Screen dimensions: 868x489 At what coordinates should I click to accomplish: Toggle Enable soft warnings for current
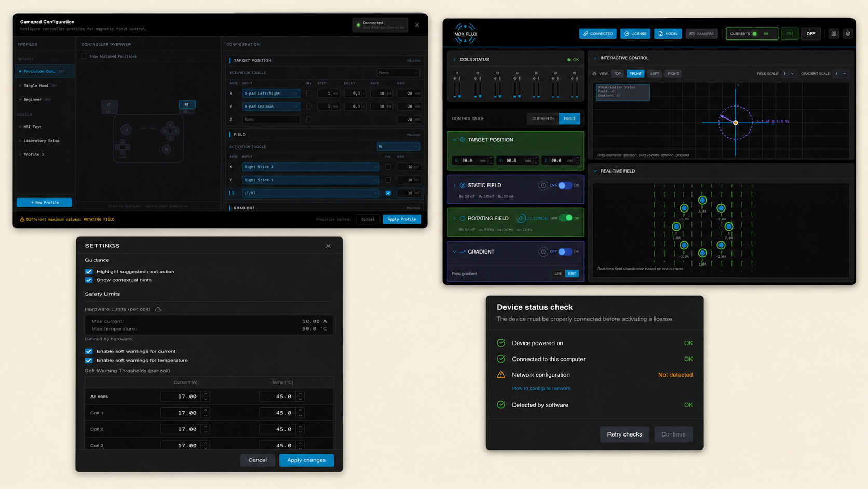[x=89, y=351]
